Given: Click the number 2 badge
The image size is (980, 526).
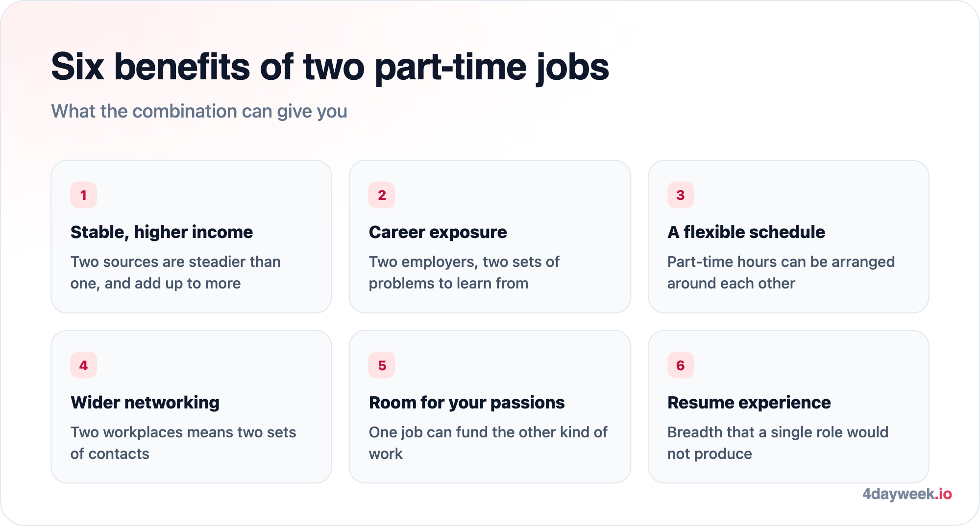Looking at the screenshot, I should (382, 195).
